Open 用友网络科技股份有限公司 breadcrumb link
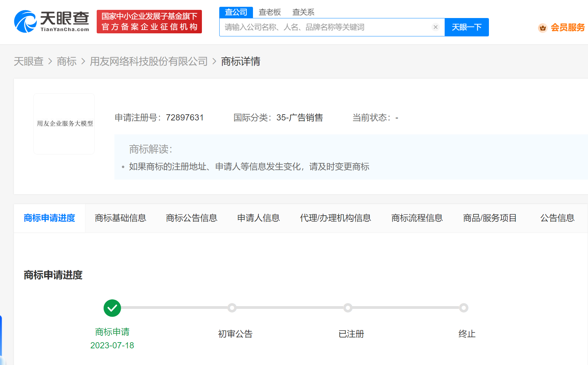The width and height of the screenshot is (588, 365). click(149, 62)
